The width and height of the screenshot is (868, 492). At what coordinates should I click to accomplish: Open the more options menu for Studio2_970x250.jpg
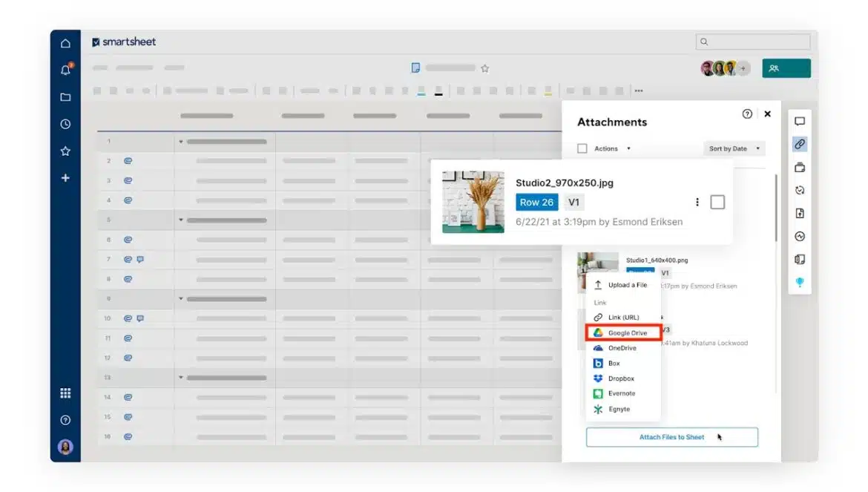[697, 202]
